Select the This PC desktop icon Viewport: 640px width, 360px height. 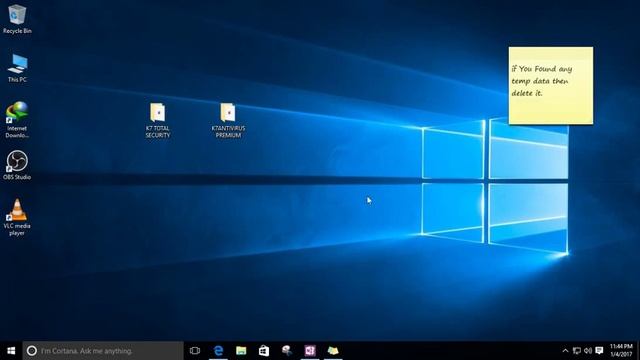(17, 68)
